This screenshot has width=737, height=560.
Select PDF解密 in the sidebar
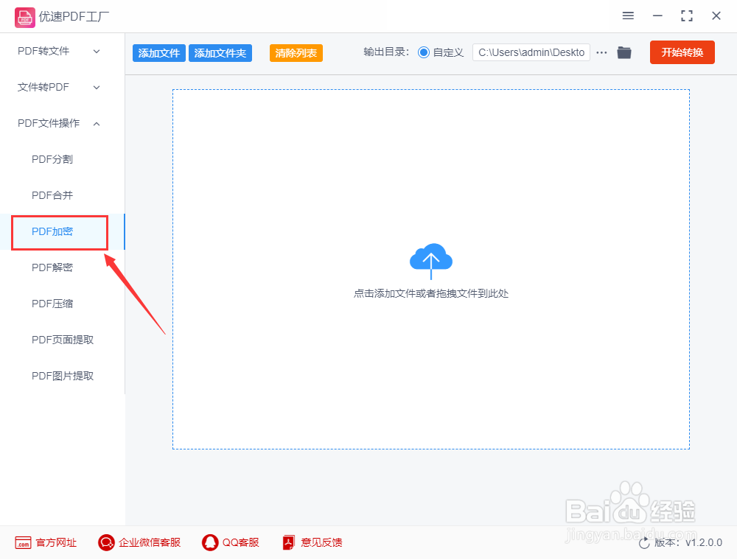coord(52,267)
